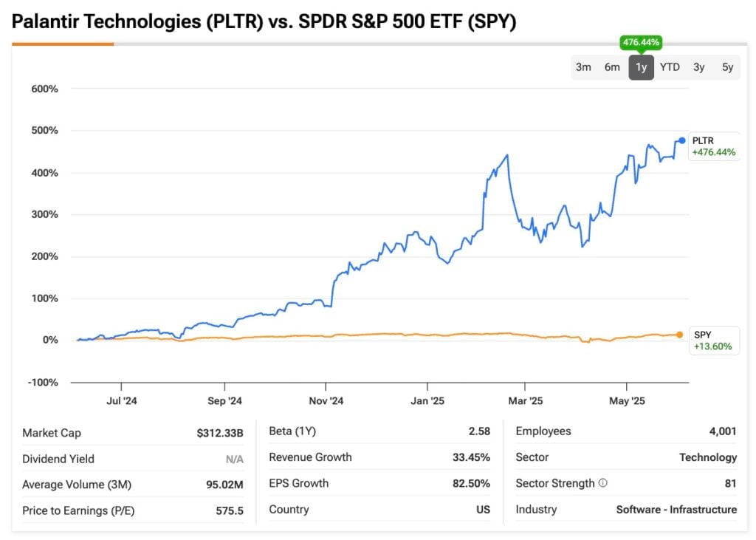Switch to the 3m time range
Screen dimensions: 756x540
(x=583, y=67)
